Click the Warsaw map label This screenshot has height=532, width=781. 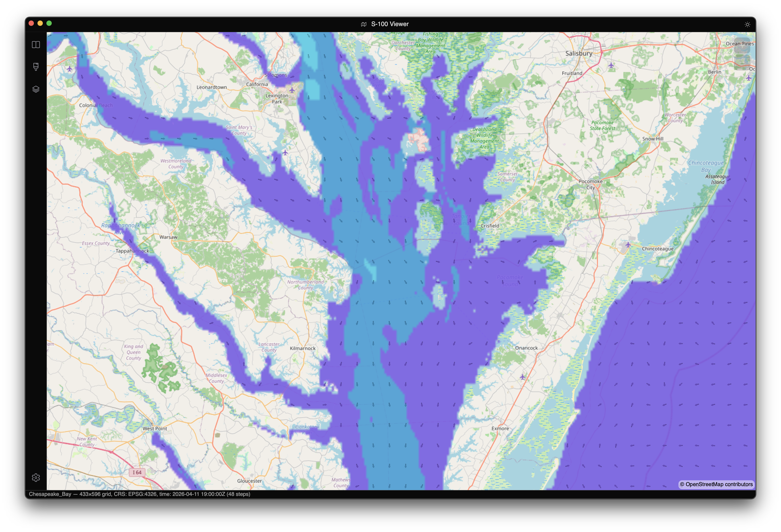[168, 237]
